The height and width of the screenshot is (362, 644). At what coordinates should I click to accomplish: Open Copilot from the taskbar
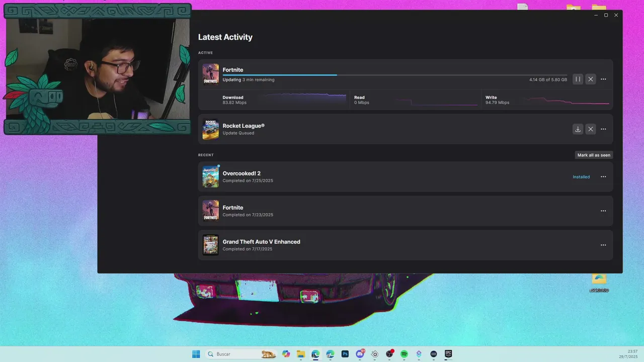click(x=286, y=354)
